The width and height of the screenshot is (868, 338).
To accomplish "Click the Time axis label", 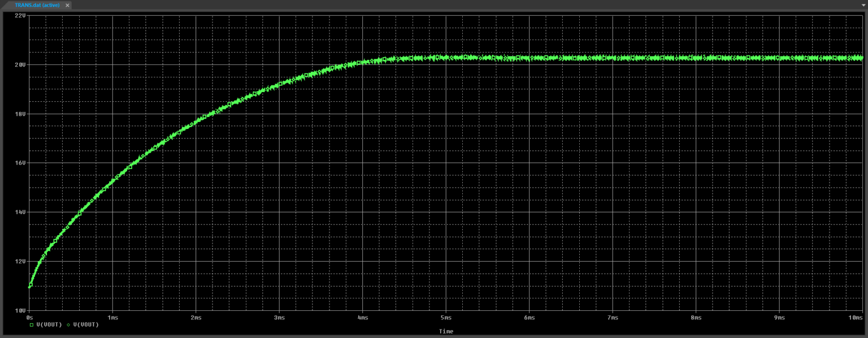I will pos(446,331).
